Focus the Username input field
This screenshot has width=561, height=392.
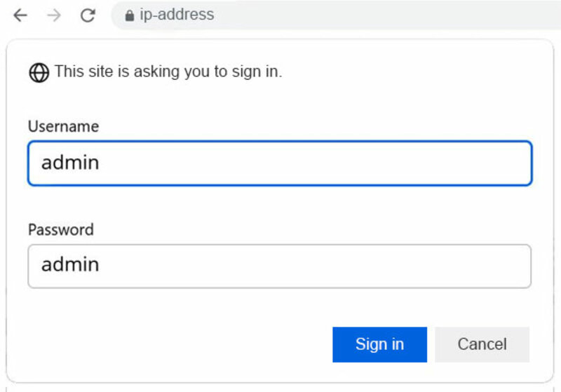coord(279,163)
